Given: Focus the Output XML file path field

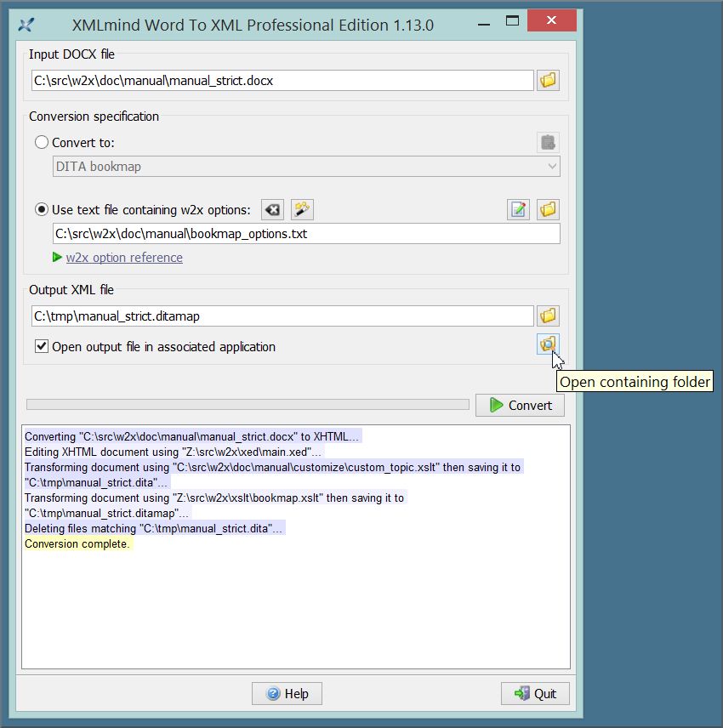Looking at the screenshot, I should (x=282, y=316).
